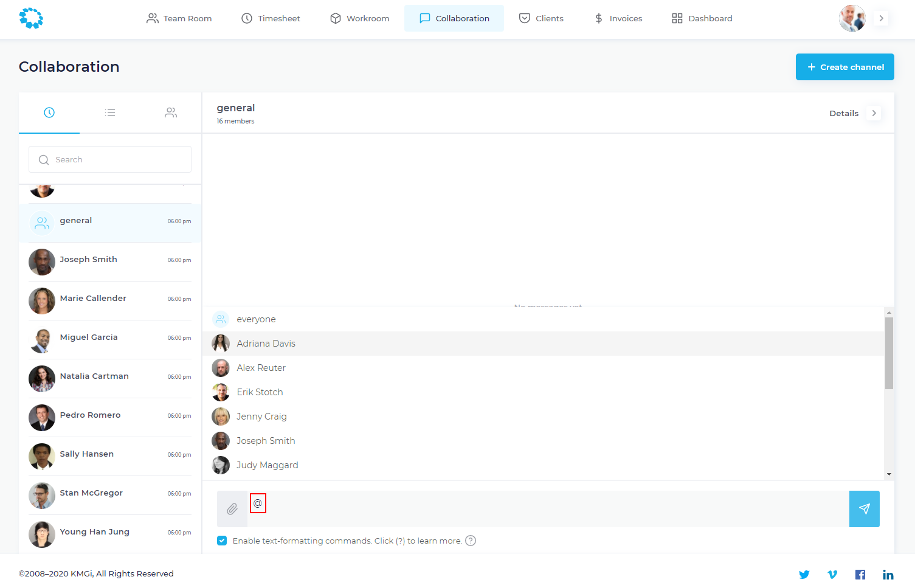Switch to the channels list icon tab
The image size is (915, 588).
[110, 112]
